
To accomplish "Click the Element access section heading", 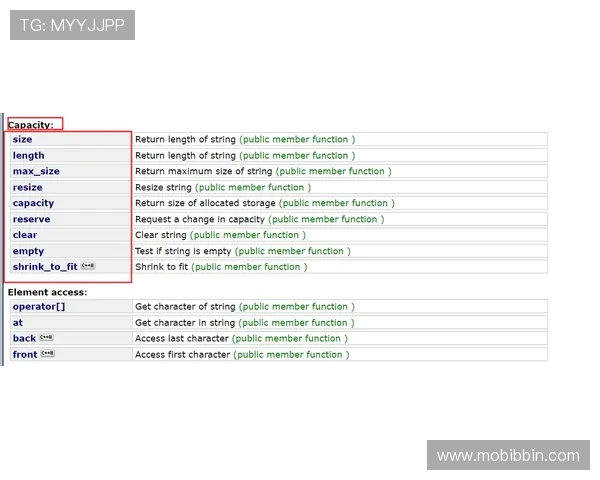I will pyautogui.click(x=47, y=292).
